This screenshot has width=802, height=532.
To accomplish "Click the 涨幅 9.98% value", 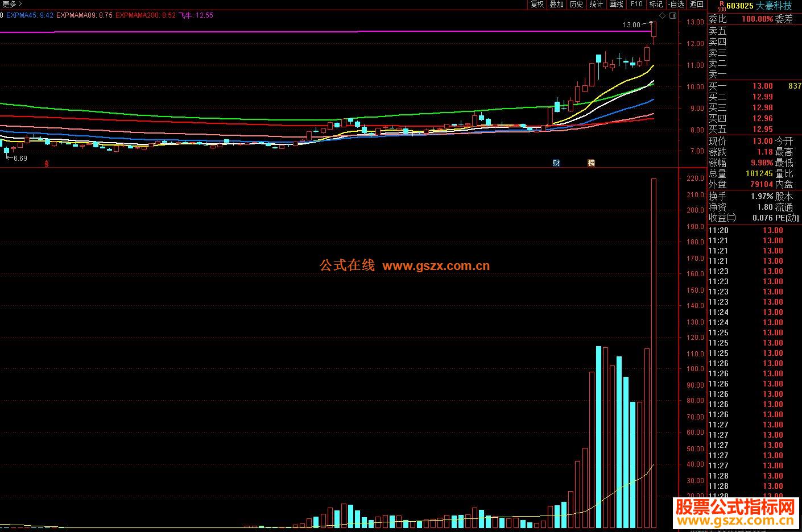I will (x=761, y=163).
